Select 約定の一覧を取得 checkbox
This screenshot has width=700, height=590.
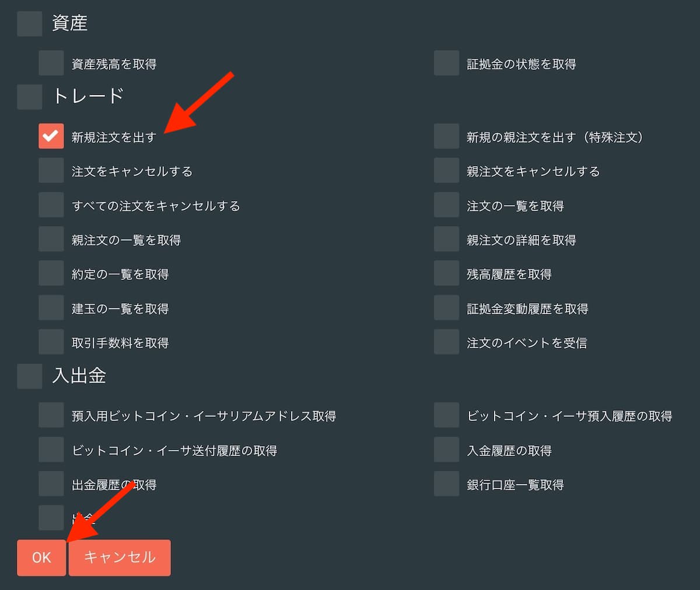tap(51, 273)
